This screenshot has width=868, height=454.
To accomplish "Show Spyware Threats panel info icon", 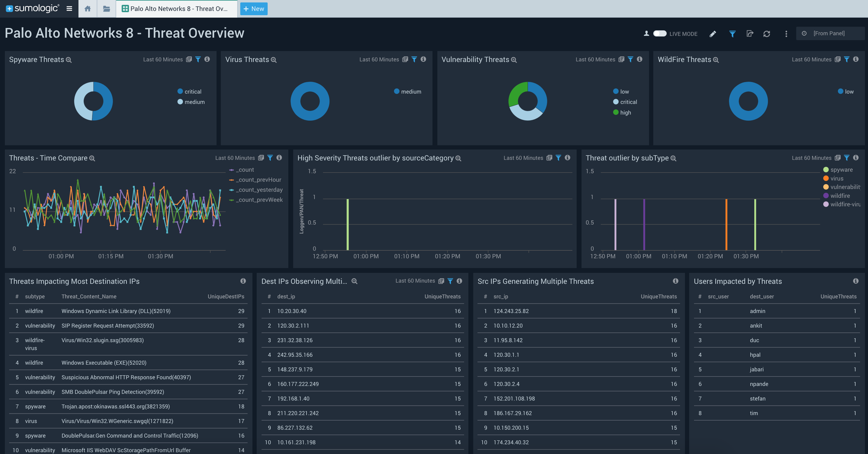I will point(207,59).
